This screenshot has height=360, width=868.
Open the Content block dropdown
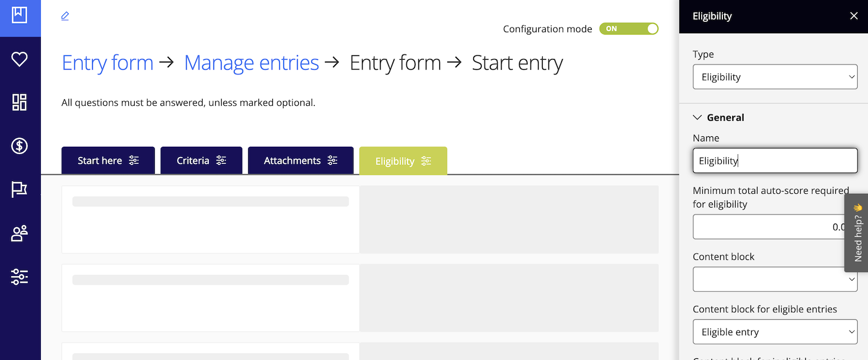[775, 279]
